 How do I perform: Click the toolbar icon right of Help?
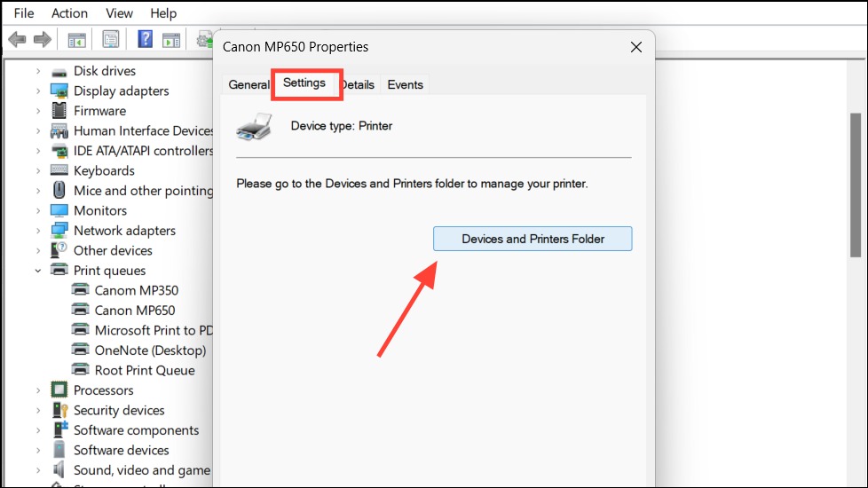tap(171, 40)
